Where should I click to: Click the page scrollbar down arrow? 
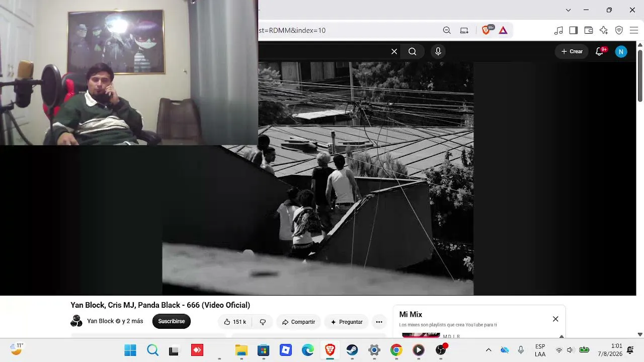coord(640,334)
